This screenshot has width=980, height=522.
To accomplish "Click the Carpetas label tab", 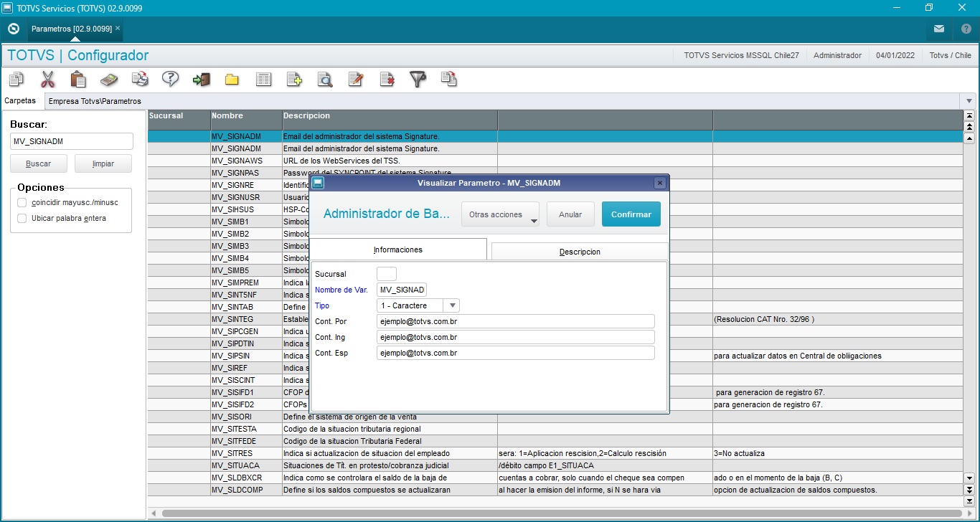I will 20,101.
